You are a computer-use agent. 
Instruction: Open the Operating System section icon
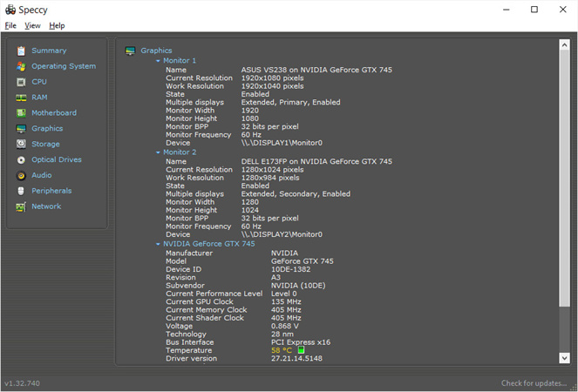click(21, 66)
